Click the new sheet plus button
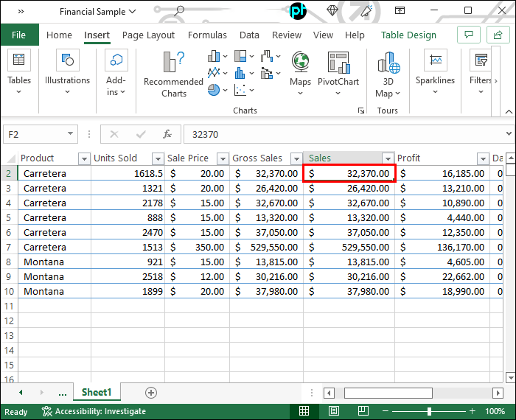Screen dimensions: 516x420 click(x=151, y=393)
